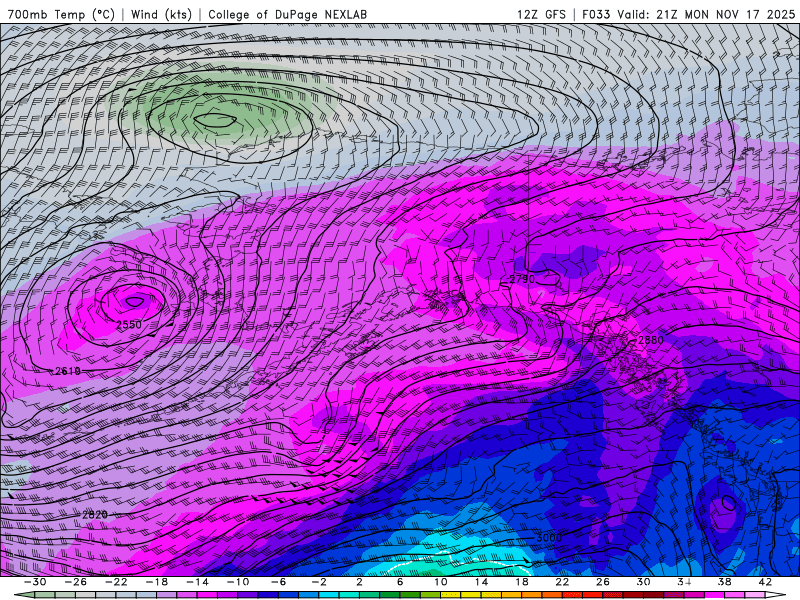
Task: Click the -2 colorbar scale value
Action: point(318,582)
